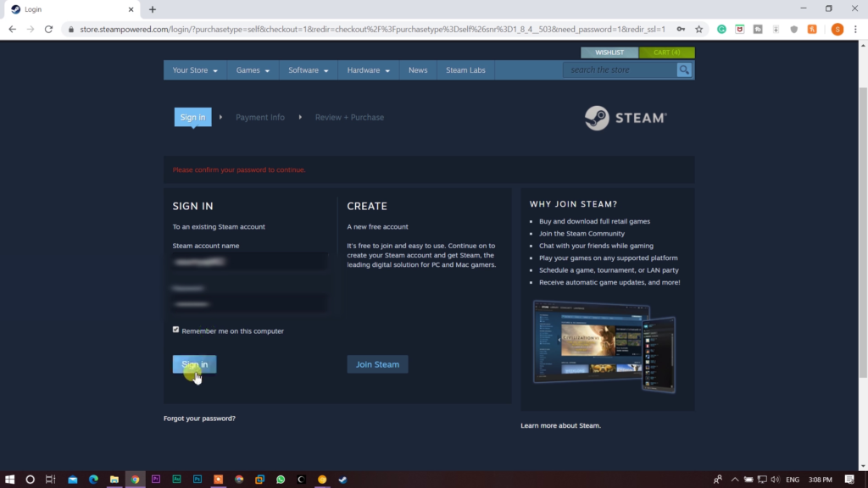The image size is (868, 488).
Task: Open Premiere Pro from taskbar
Action: (x=156, y=480)
